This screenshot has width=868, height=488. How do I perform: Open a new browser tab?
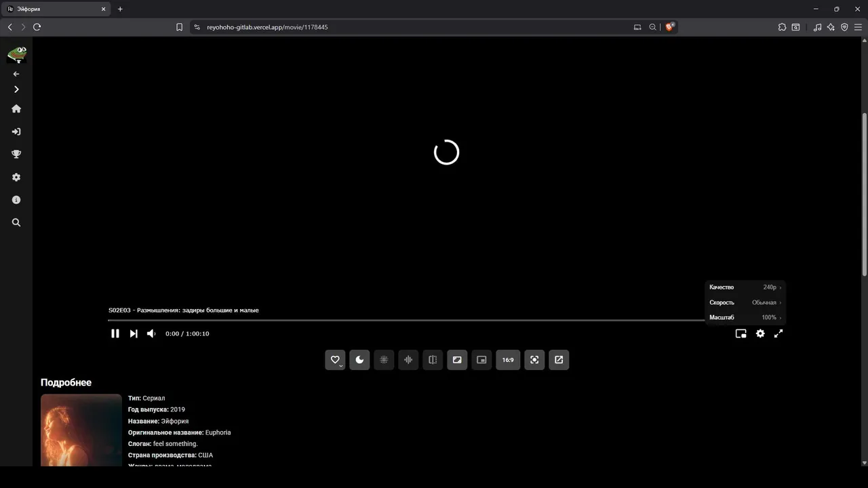coord(120,9)
